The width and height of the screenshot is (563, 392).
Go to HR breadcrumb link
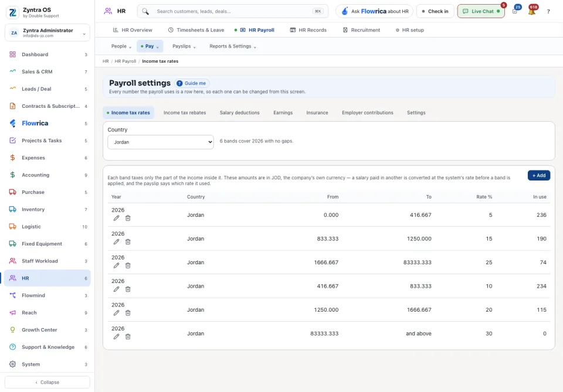coord(106,62)
